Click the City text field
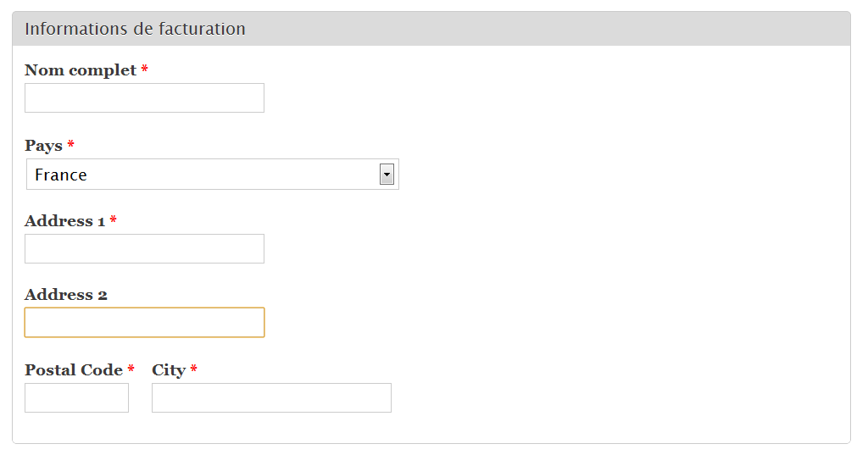The height and width of the screenshot is (455, 868). coord(271,398)
